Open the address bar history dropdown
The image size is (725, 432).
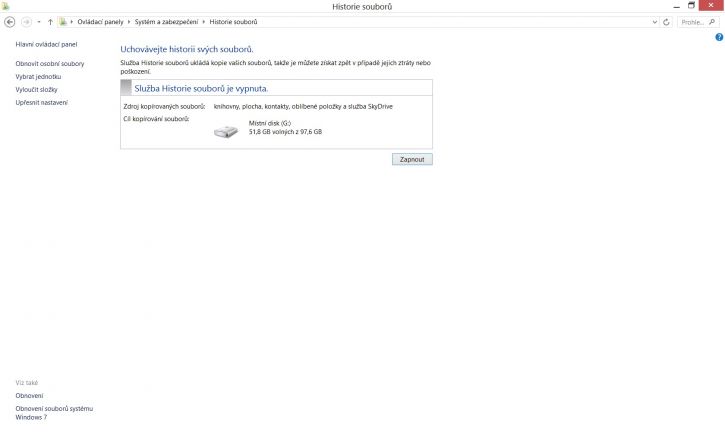coord(654,22)
